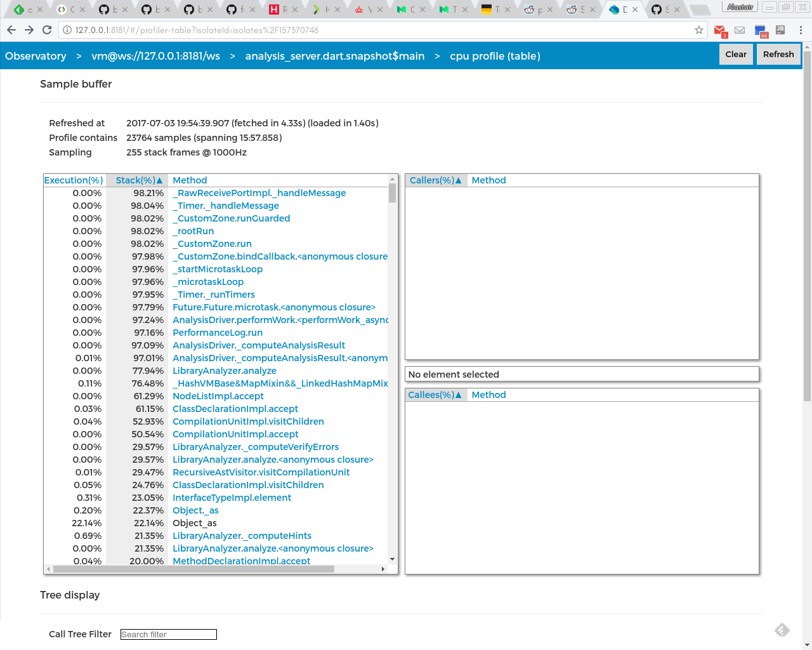Click the table scroll-down arrow
Screen dimensions: 812x650
tap(393, 559)
